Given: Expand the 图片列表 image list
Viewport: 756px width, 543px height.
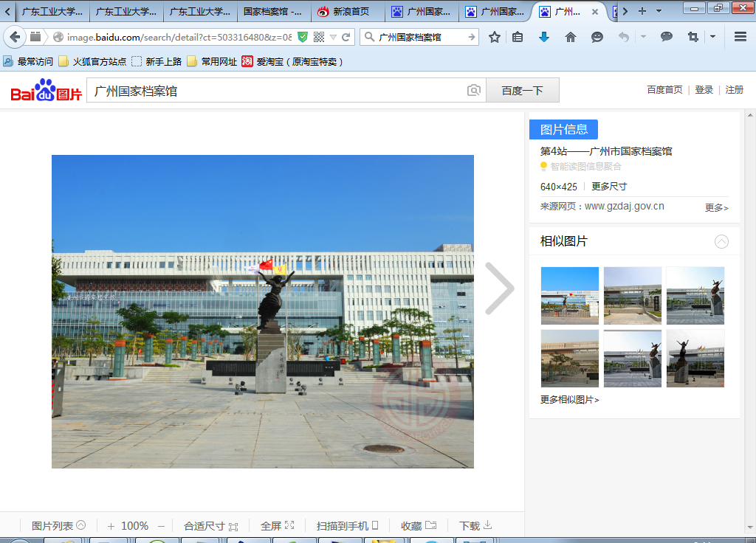Looking at the screenshot, I should 58,526.
